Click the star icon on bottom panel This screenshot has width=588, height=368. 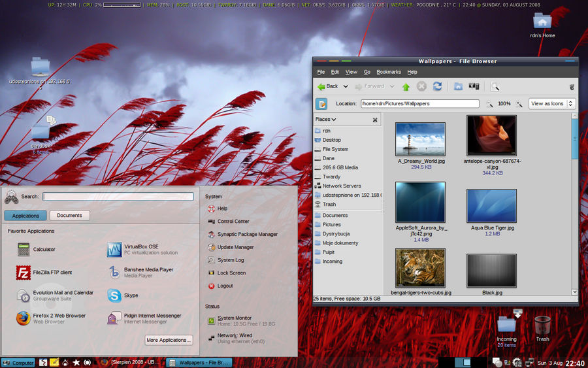[x=76, y=362]
